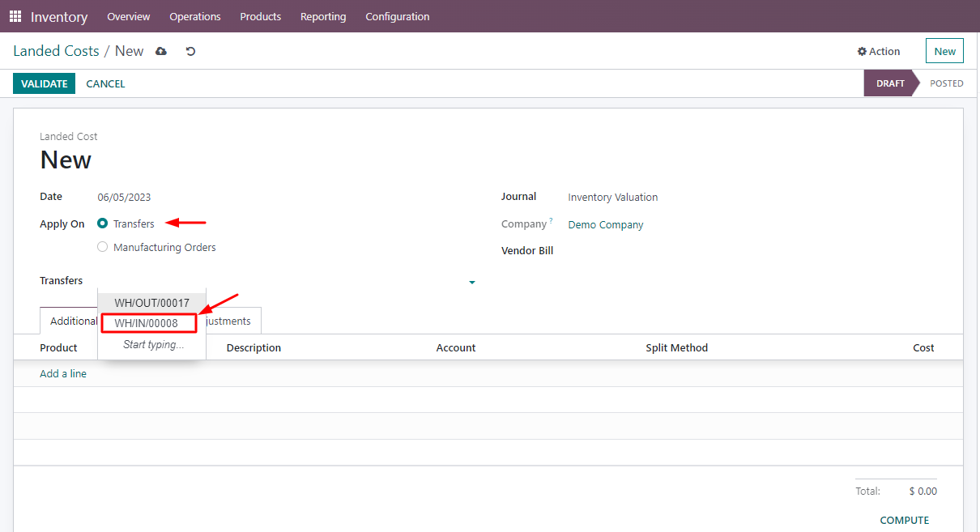Select the Posted status stage

point(947,83)
